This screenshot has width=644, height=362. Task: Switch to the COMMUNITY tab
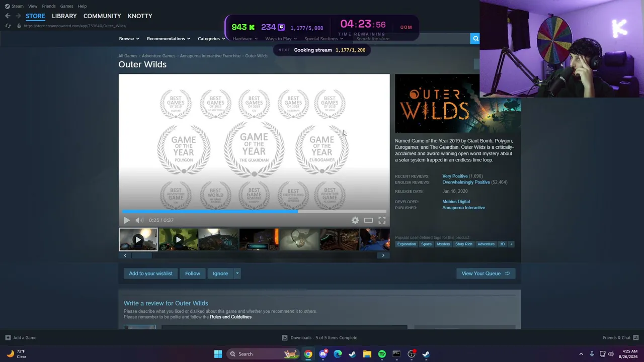102,16
